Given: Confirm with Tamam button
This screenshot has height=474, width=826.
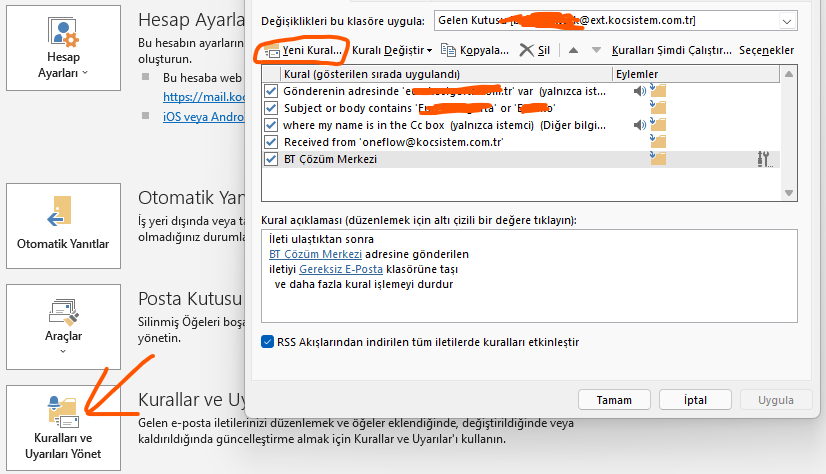Looking at the screenshot, I should [614, 400].
